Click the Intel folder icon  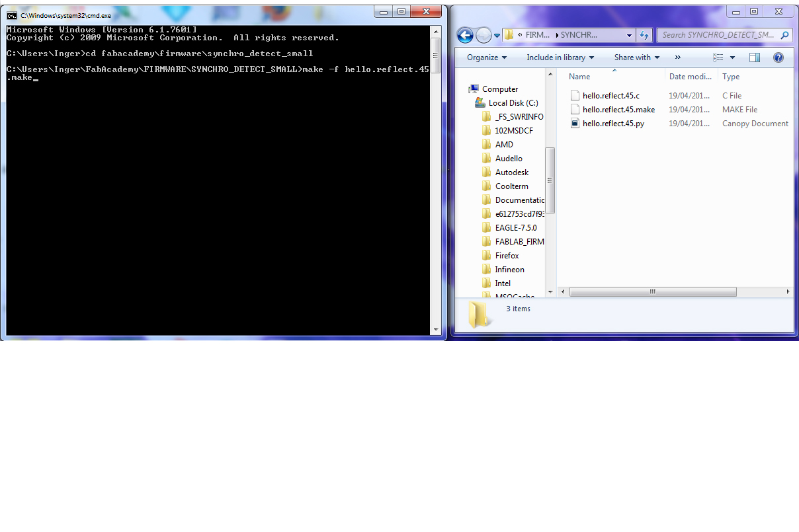coord(487,284)
